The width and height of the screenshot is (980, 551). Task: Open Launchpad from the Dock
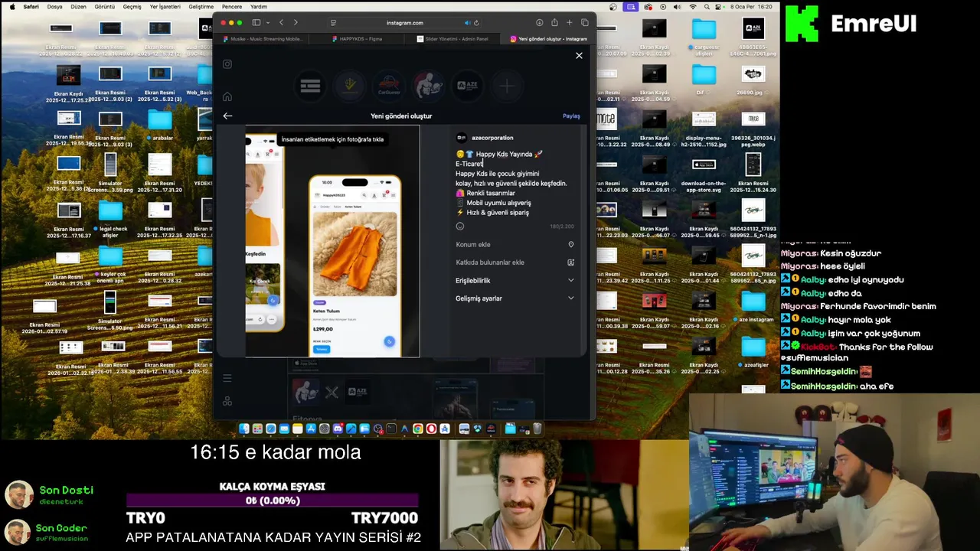tap(257, 429)
